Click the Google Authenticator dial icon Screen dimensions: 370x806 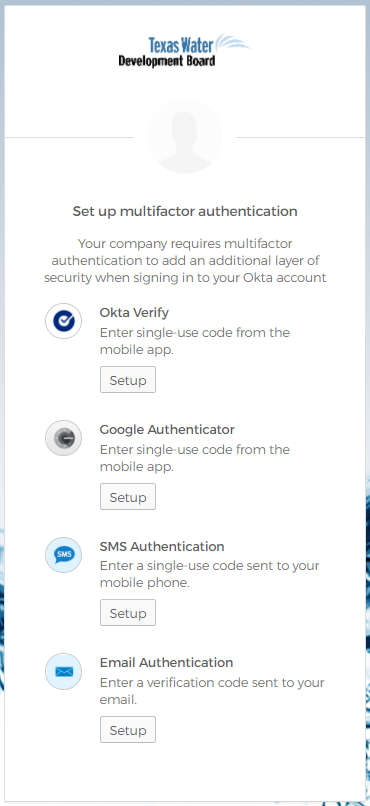click(64, 438)
